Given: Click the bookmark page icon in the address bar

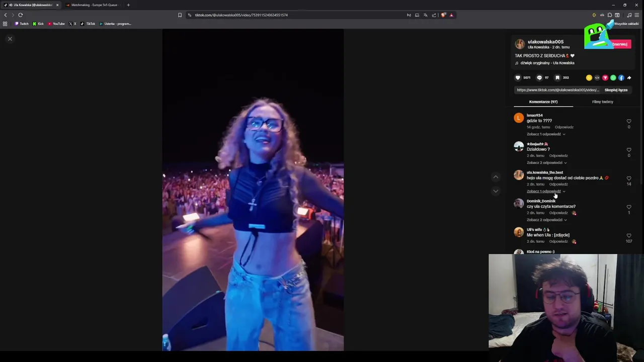Looking at the screenshot, I should [180, 15].
